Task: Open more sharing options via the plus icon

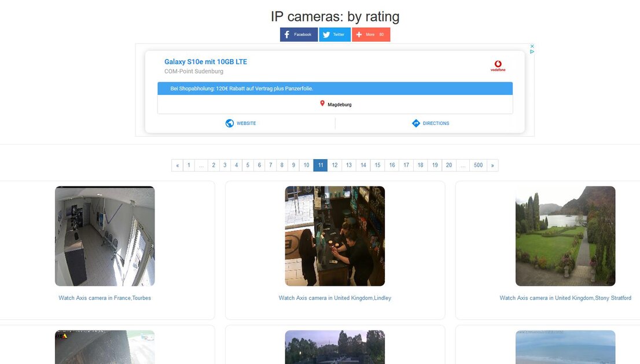Action: tap(359, 34)
